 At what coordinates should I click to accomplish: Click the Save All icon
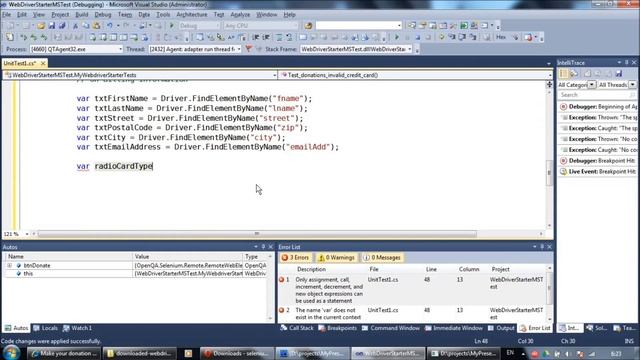coord(62,26)
